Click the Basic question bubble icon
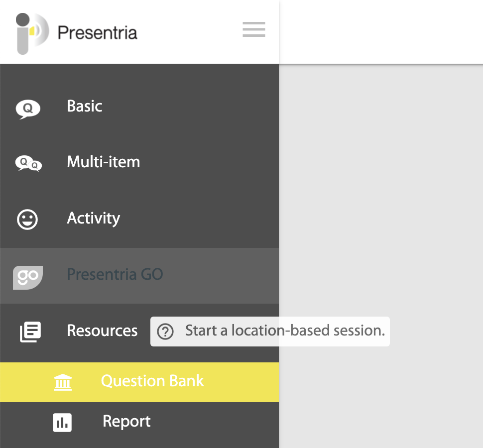 pos(28,109)
